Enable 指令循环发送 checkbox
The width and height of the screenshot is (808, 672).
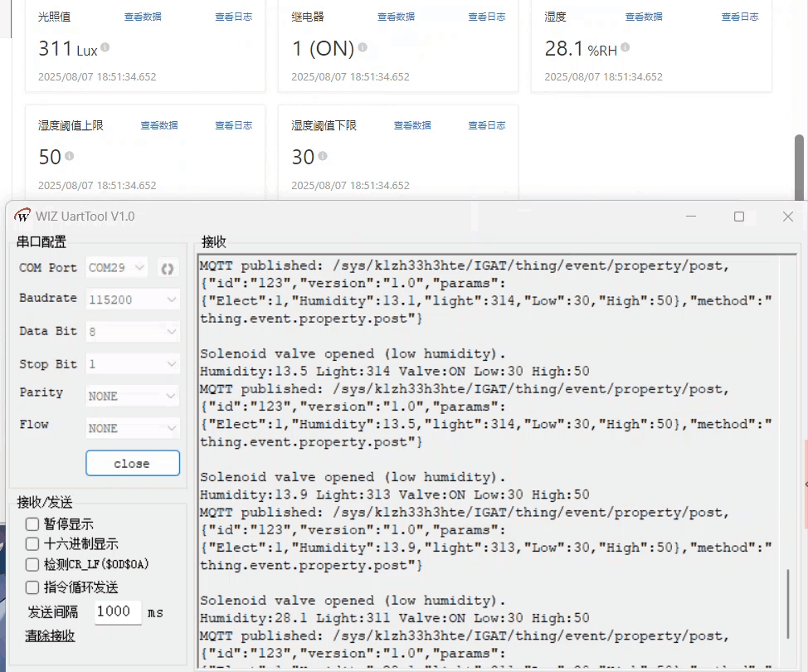pyautogui.click(x=32, y=587)
